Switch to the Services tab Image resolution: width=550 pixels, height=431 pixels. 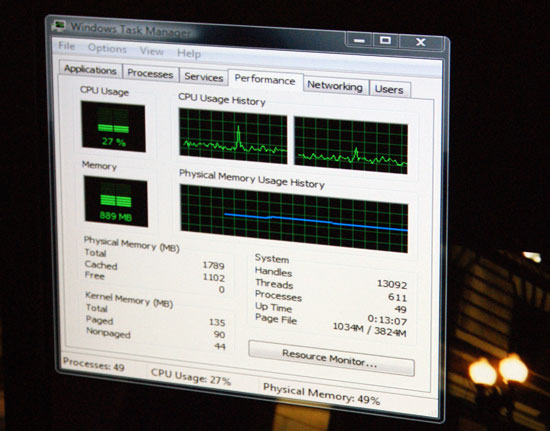point(203,77)
